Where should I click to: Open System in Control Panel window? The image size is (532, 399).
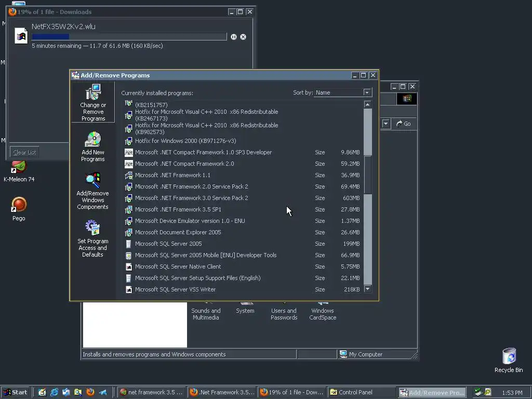click(x=245, y=308)
